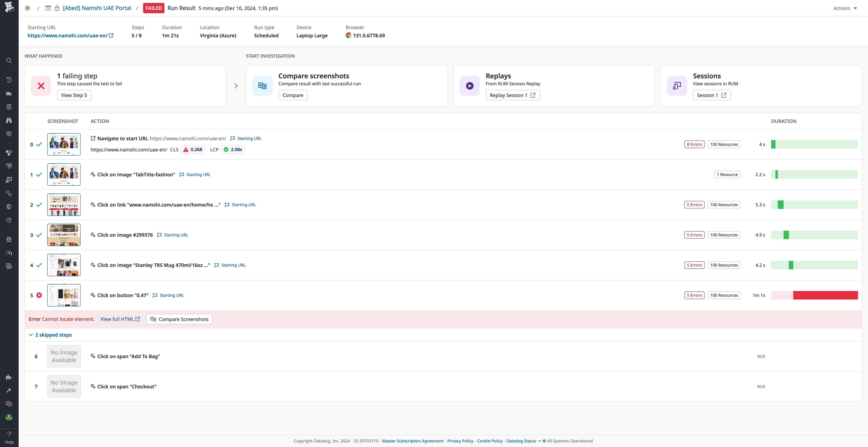Click the 8 Errors badge on step 0
This screenshot has width=868, height=447.
[694, 144]
